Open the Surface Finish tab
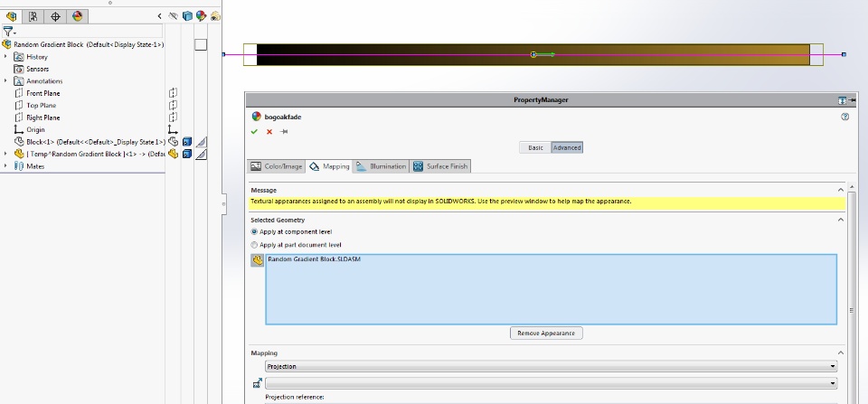The height and width of the screenshot is (404, 868). [440, 166]
